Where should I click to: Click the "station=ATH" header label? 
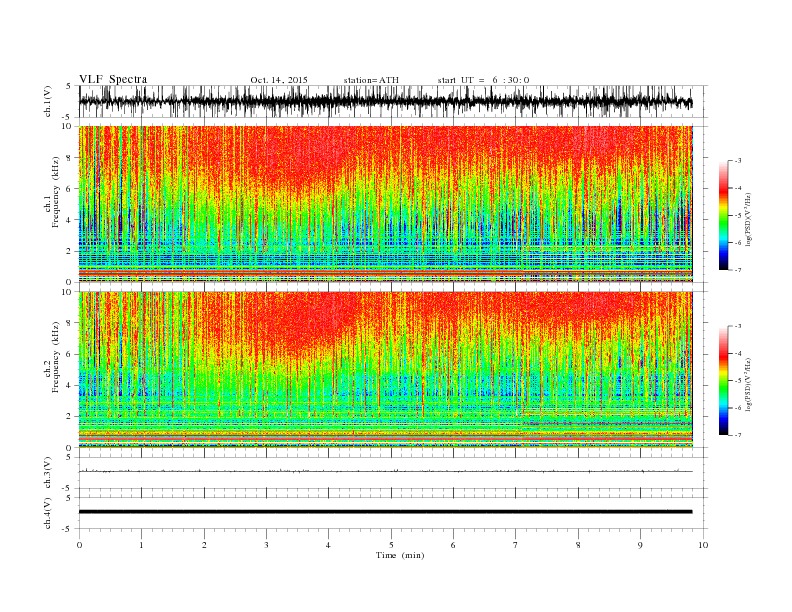(x=371, y=80)
